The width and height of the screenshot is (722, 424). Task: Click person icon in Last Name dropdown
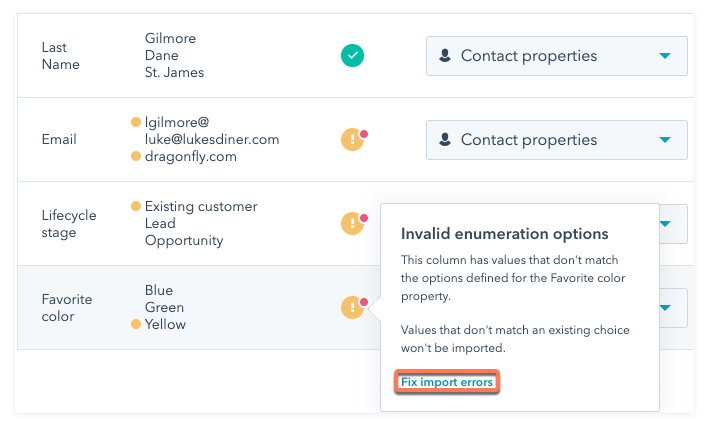click(445, 56)
